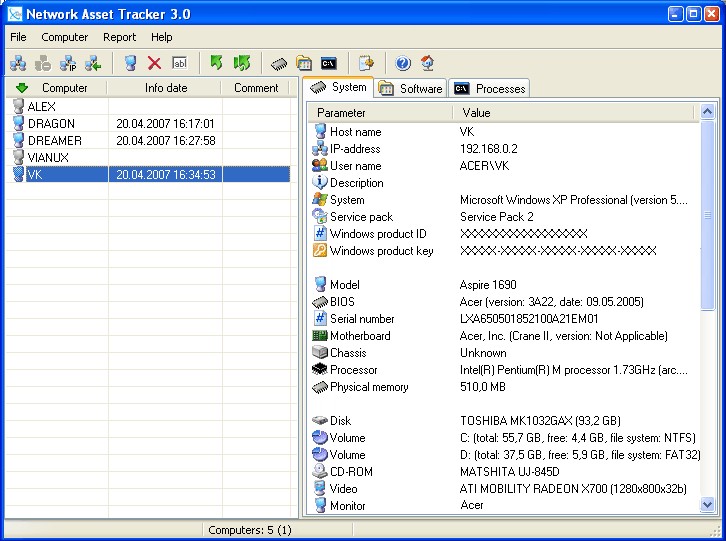Click the Info date column header
This screenshot has width=726, height=541.
point(165,88)
